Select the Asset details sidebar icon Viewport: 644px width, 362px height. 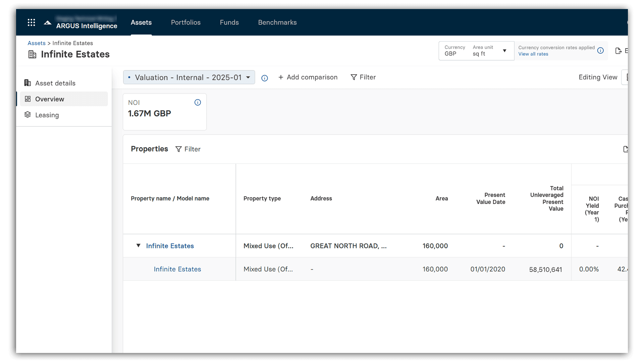click(28, 83)
